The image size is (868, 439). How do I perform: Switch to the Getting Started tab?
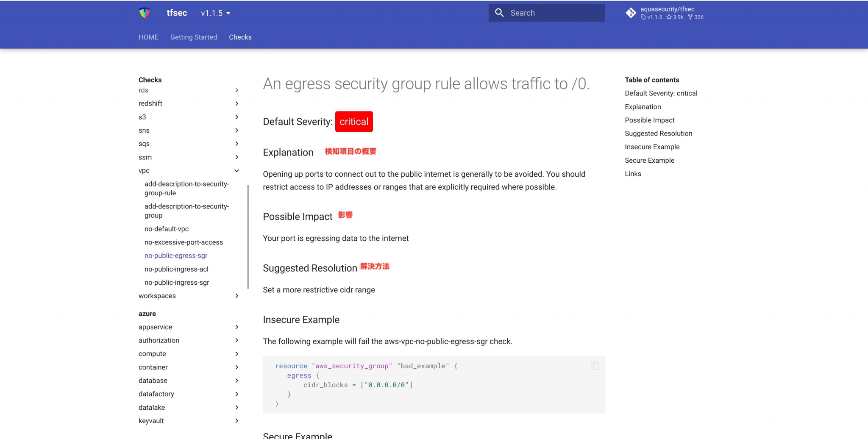(x=193, y=37)
